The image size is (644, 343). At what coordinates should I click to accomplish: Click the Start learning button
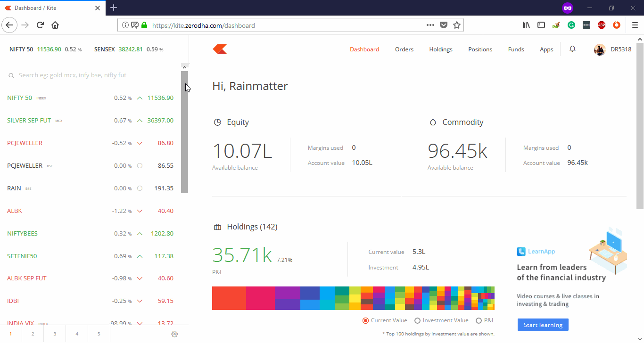tap(543, 325)
